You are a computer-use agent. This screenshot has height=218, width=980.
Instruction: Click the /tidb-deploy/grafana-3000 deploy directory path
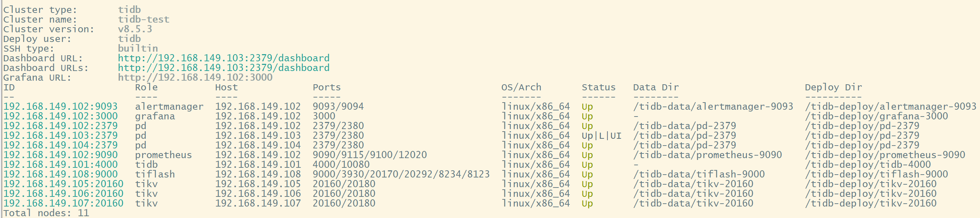click(x=876, y=116)
